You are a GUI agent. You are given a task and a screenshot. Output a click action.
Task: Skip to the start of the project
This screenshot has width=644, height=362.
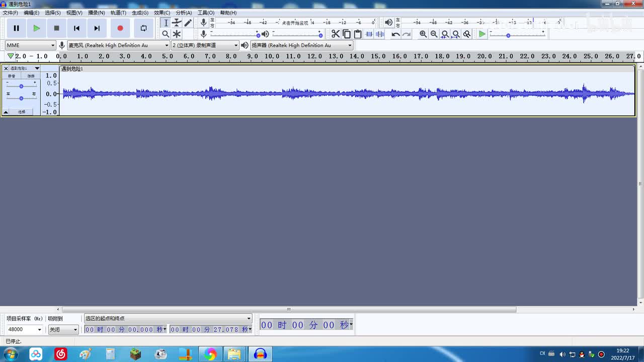click(x=76, y=29)
